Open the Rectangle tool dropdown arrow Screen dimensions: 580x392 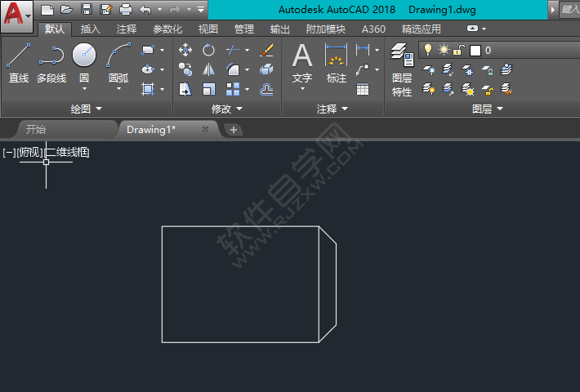click(x=162, y=50)
